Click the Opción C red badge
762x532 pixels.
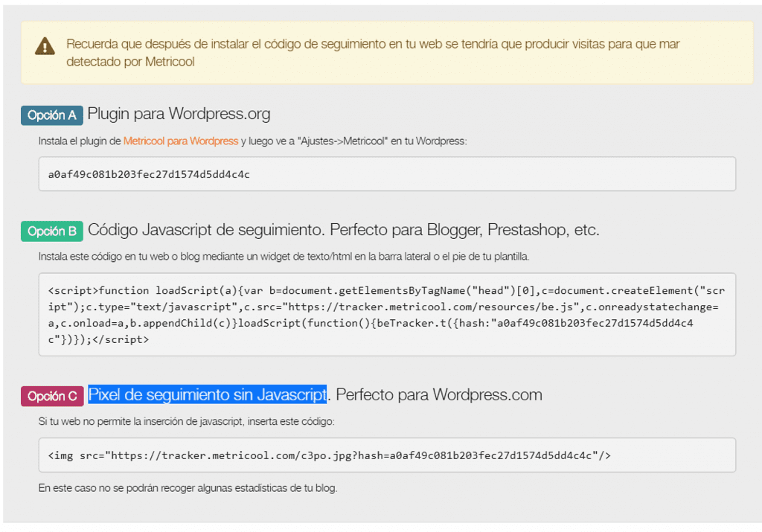point(51,396)
